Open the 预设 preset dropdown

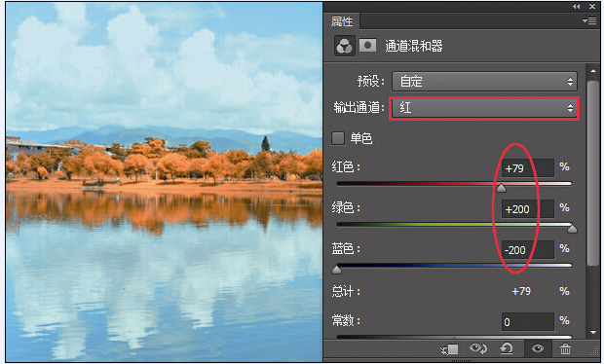pos(484,82)
